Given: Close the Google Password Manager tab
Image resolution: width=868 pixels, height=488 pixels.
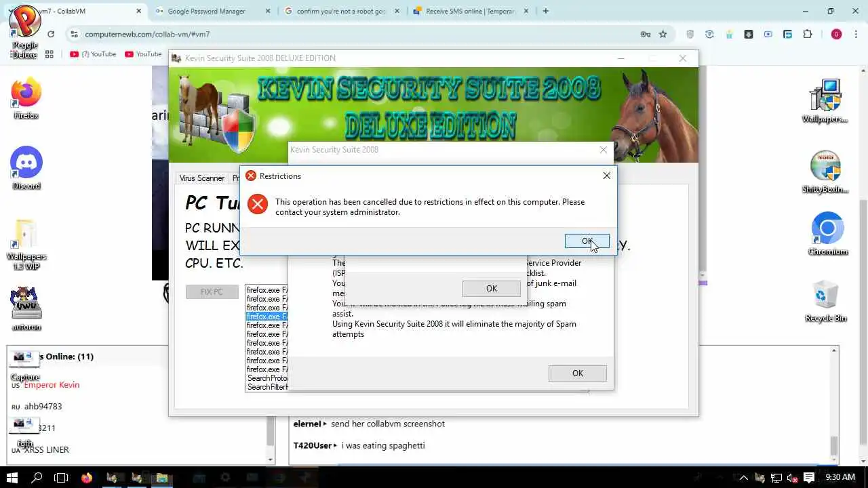Looking at the screenshot, I should (267, 12).
